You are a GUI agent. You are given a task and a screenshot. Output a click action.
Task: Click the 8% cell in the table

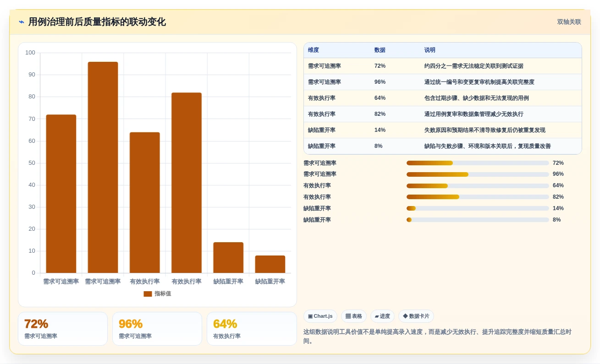point(379,146)
